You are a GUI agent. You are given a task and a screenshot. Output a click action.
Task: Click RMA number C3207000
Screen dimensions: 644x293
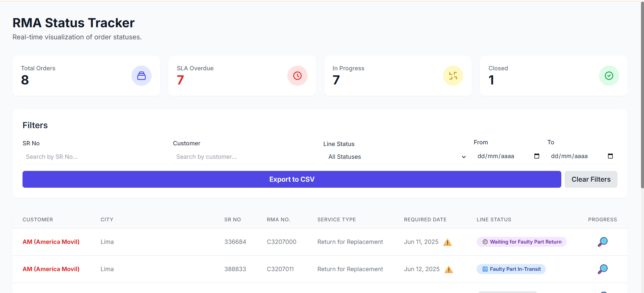coord(282,242)
